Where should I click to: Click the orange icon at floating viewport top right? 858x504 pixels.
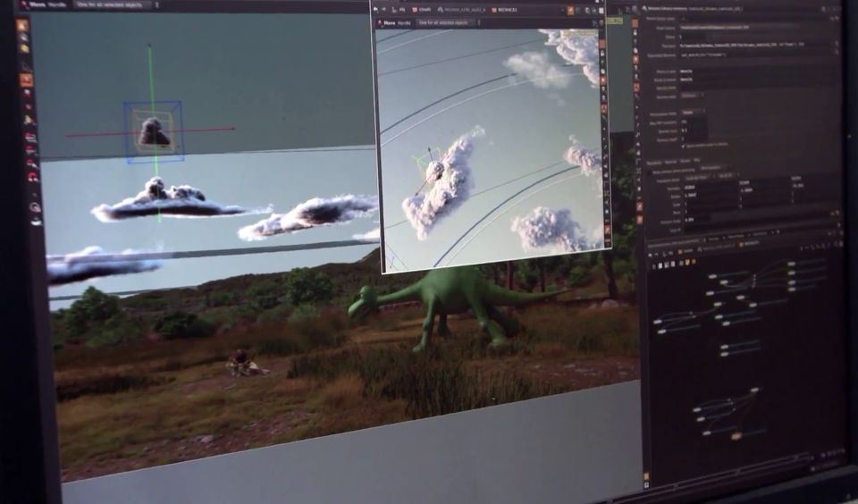coord(571,10)
